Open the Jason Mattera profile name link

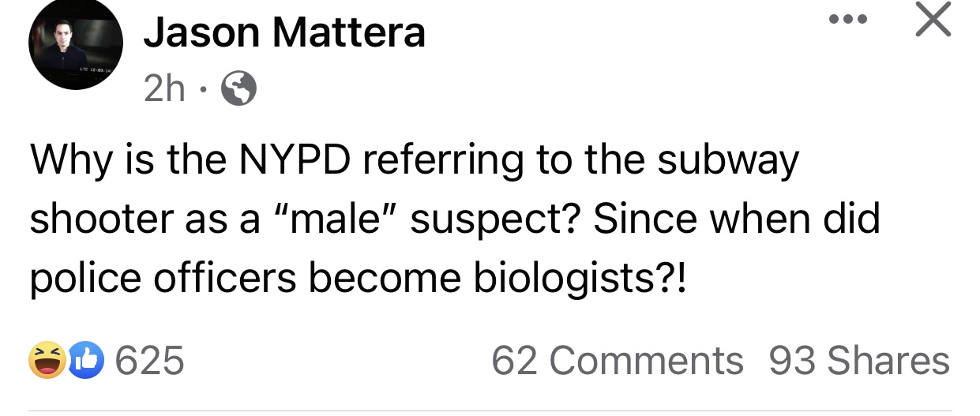point(284,34)
